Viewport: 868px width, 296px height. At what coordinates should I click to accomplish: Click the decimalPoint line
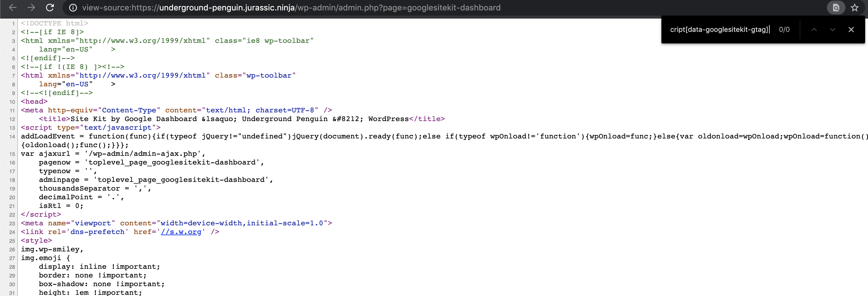pyautogui.click(x=81, y=197)
